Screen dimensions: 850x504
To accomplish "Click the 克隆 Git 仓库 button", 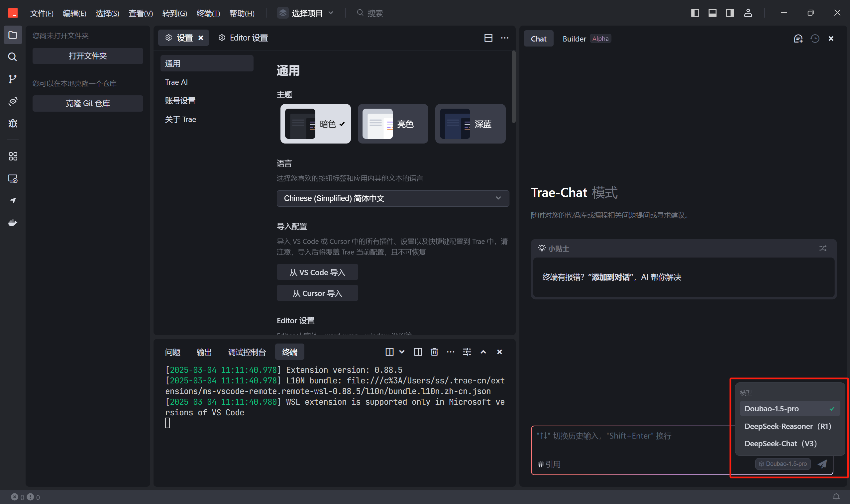I will (x=88, y=103).
